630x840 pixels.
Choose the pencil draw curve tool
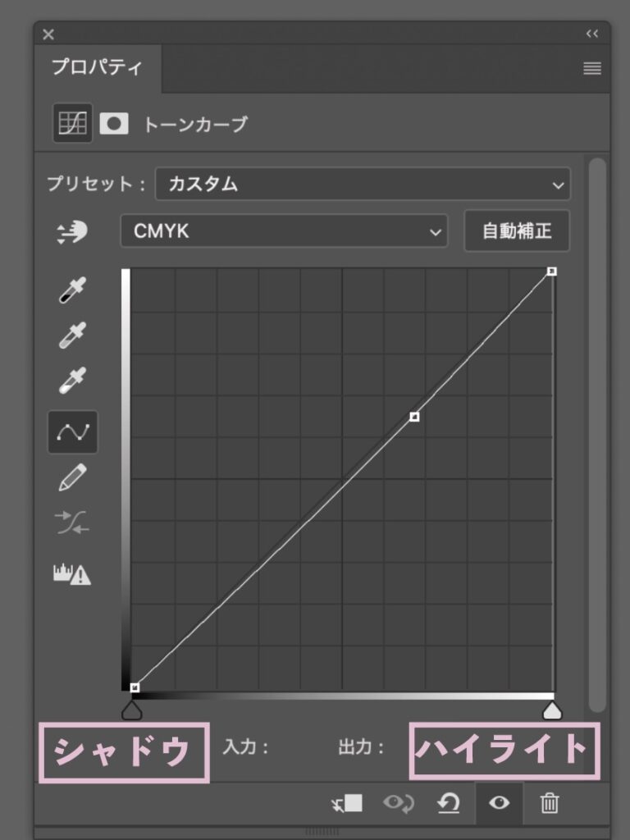pyautogui.click(x=72, y=477)
